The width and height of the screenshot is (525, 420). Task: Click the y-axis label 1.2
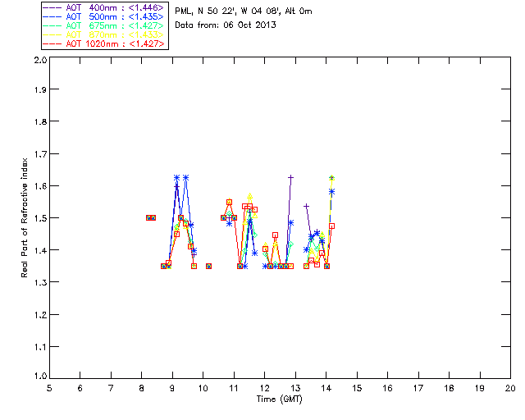tap(40, 315)
